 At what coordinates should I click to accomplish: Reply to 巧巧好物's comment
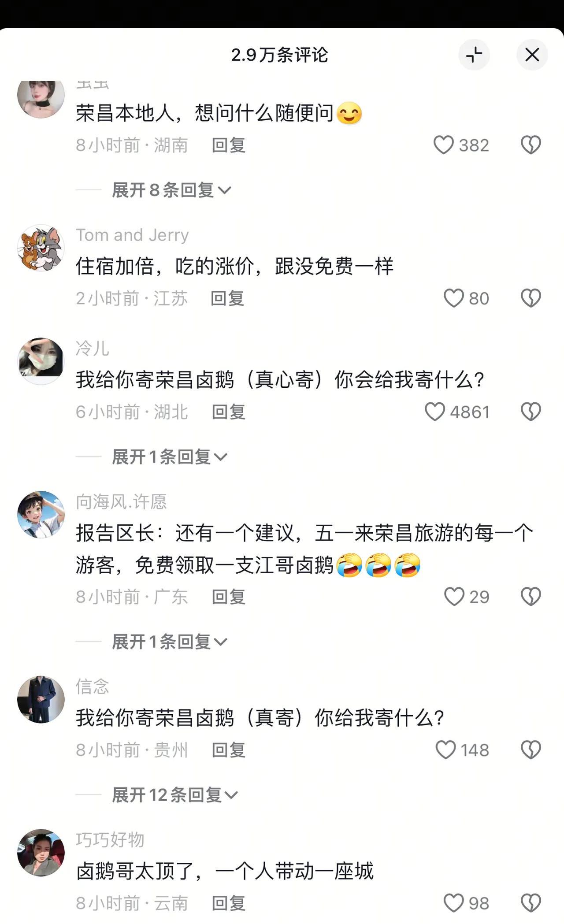pos(228,903)
